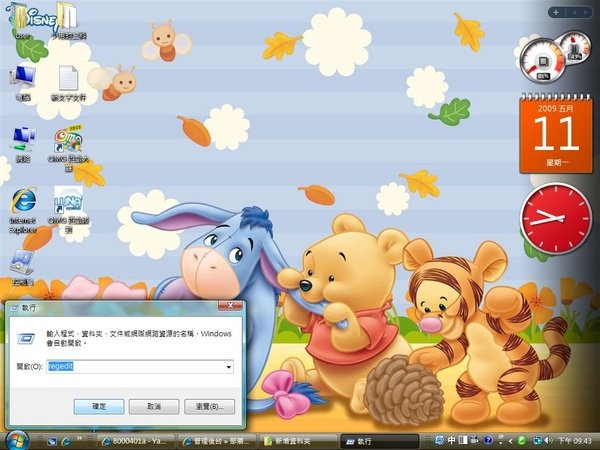Expand Quick Launch overflow chevron
This screenshot has height=450, width=600.
(x=80, y=439)
